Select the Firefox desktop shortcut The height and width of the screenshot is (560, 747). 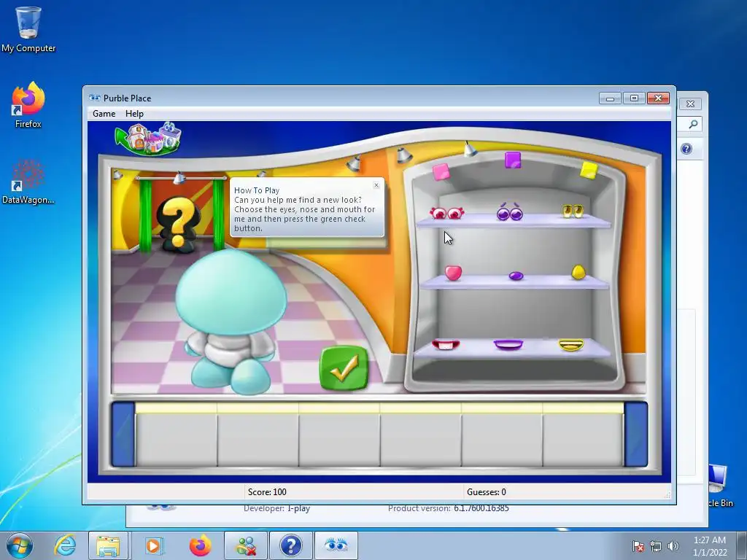[x=28, y=105]
